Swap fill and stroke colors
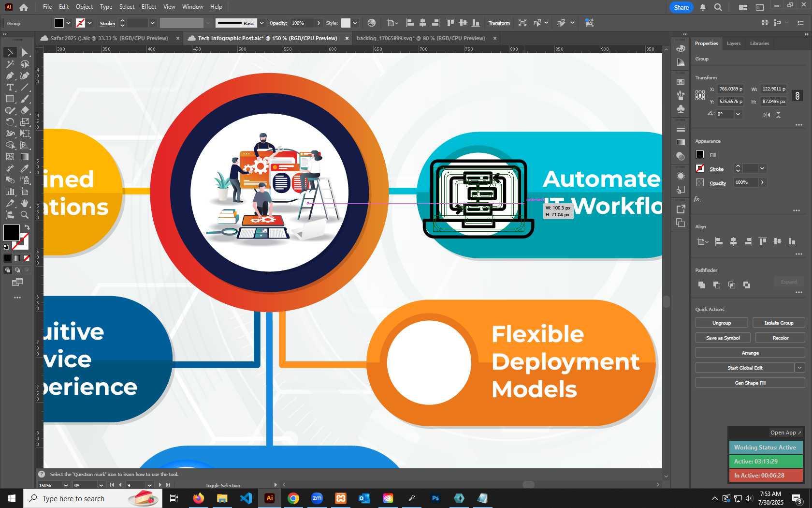The image size is (812, 508). (x=27, y=227)
